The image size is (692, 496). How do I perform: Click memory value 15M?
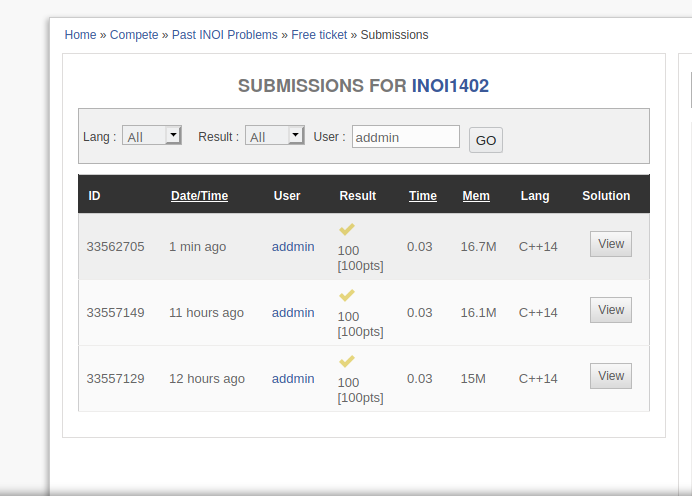coord(473,379)
